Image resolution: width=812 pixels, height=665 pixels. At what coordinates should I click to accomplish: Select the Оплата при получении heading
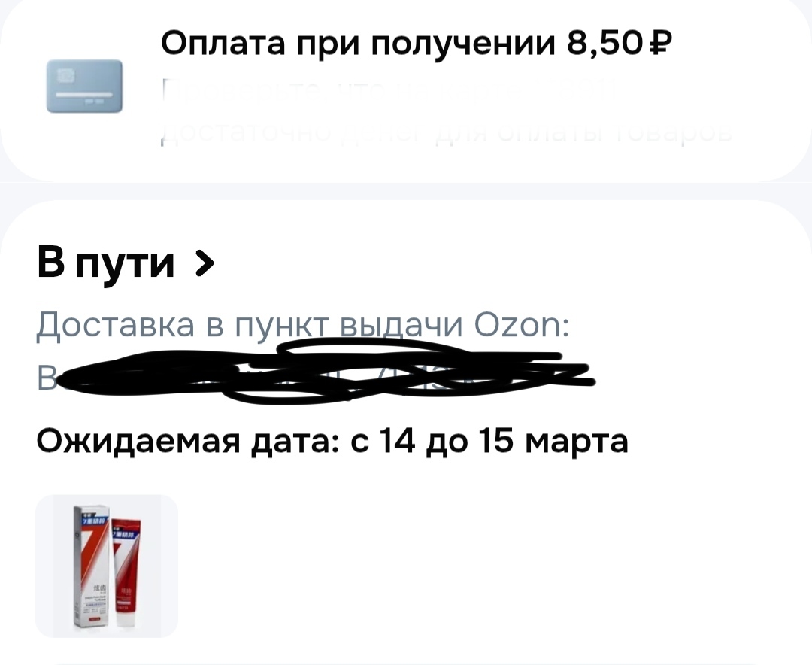[357, 42]
